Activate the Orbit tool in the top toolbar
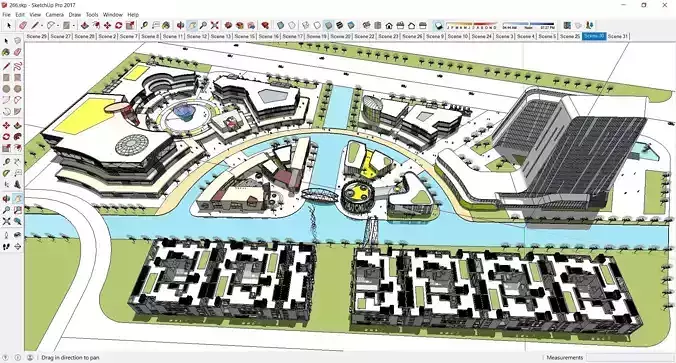 [180, 25]
